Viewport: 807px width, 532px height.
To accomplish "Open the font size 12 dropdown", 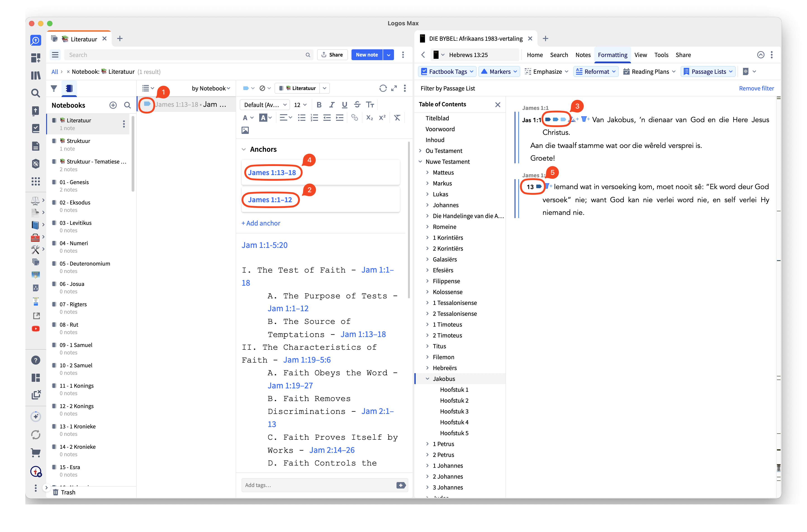I will click(300, 105).
